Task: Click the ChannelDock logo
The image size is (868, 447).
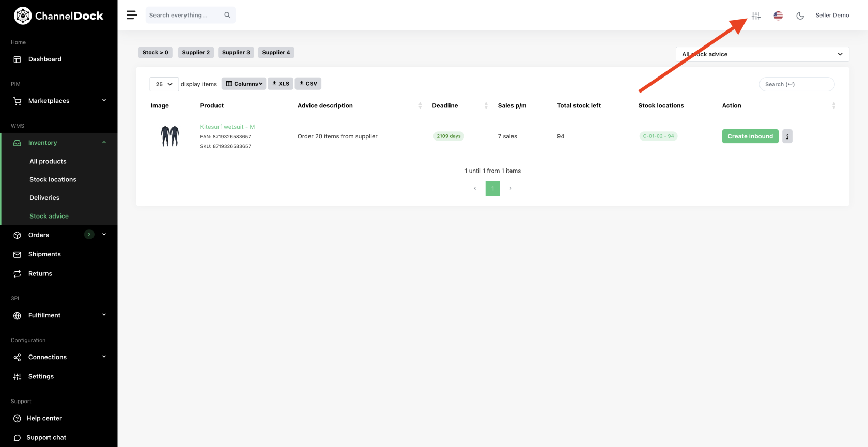Action: pyautogui.click(x=58, y=16)
